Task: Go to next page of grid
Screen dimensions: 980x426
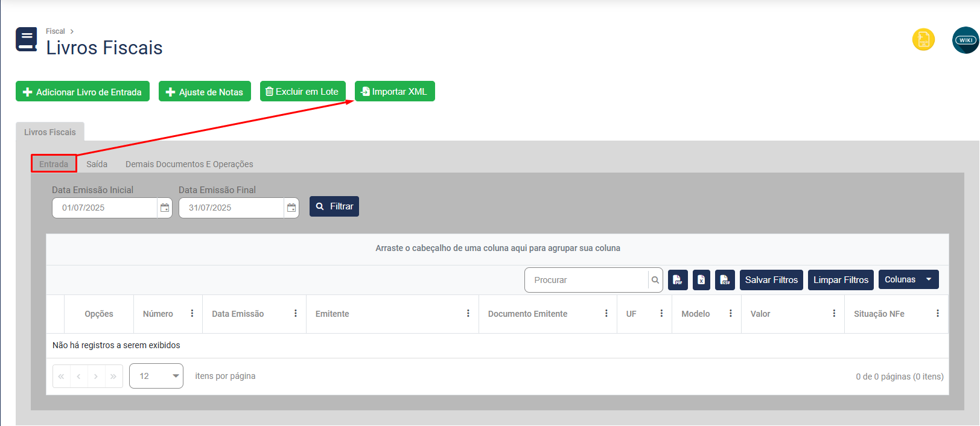Action: (96, 376)
